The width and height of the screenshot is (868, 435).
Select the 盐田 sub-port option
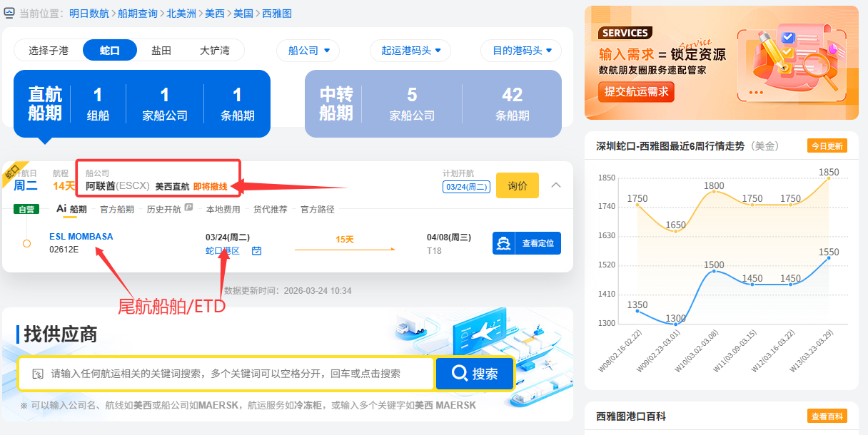click(x=161, y=51)
